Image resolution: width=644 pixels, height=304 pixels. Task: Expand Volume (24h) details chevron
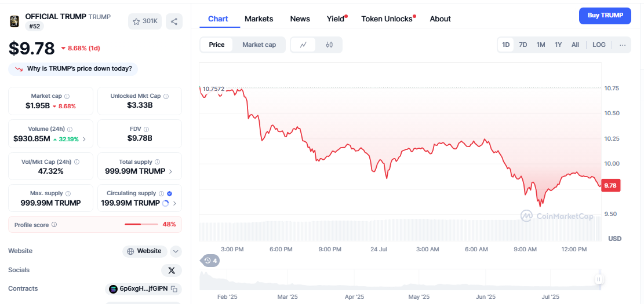click(84, 139)
